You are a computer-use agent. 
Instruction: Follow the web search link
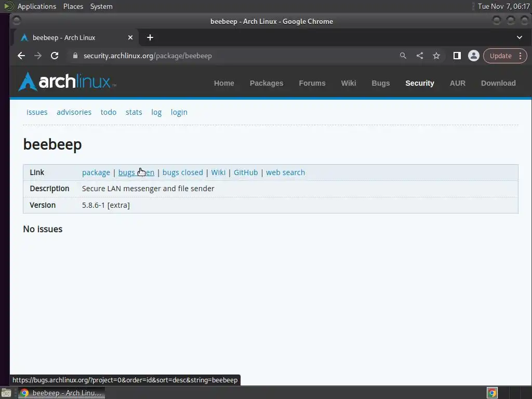[x=285, y=172]
